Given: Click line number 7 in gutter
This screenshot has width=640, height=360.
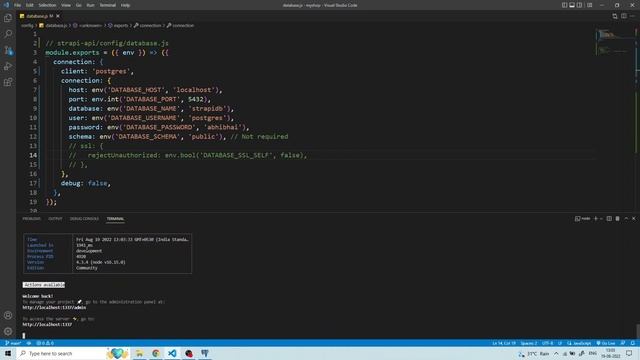Looking at the screenshot, I should pos(35,90).
